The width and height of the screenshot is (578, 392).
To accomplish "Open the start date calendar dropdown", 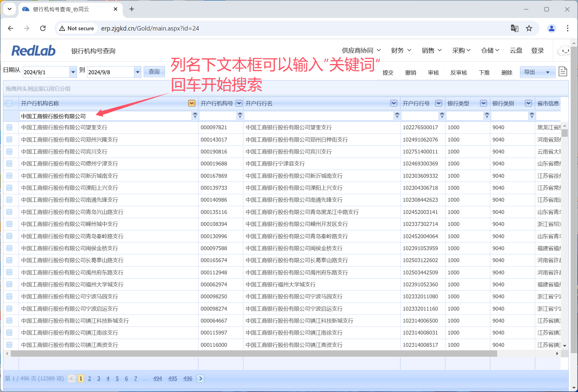I will point(73,72).
